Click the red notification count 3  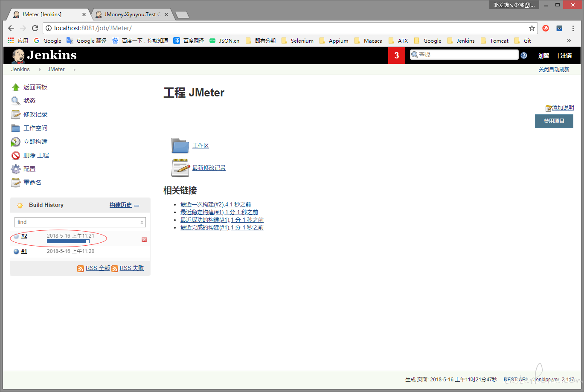pos(397,55)
